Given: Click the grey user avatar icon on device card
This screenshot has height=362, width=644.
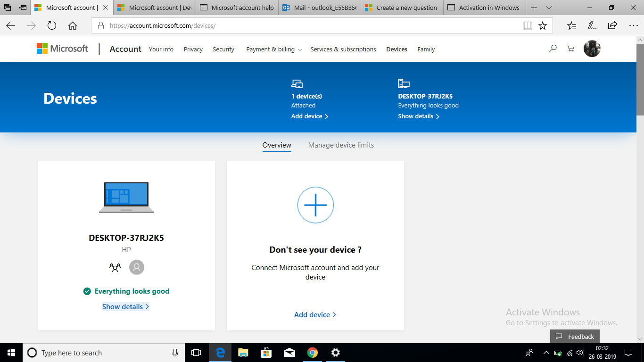Looking at the screenshot, I should [137, 267].
